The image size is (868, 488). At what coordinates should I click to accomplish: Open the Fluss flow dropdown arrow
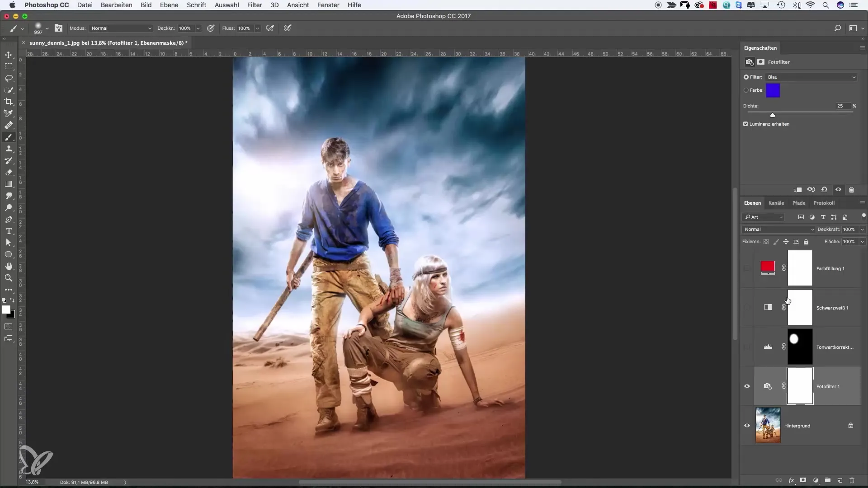[x=257, y=28]
